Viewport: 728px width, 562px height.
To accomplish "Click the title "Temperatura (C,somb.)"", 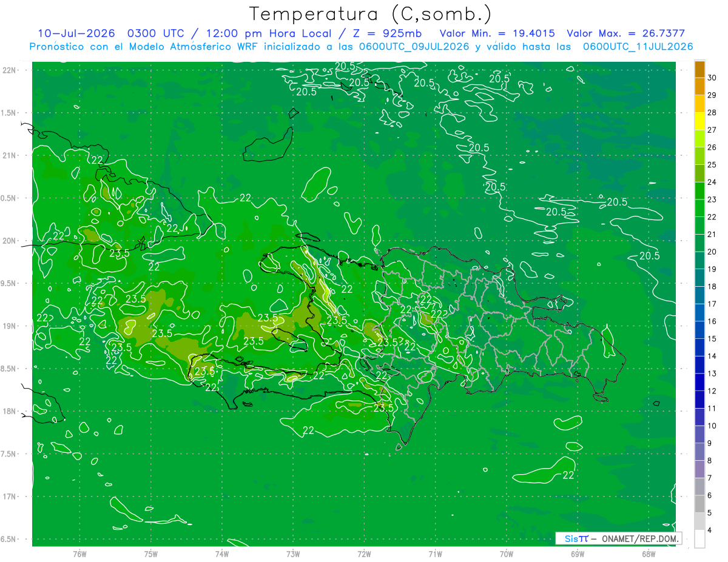I will click(371, 14).
